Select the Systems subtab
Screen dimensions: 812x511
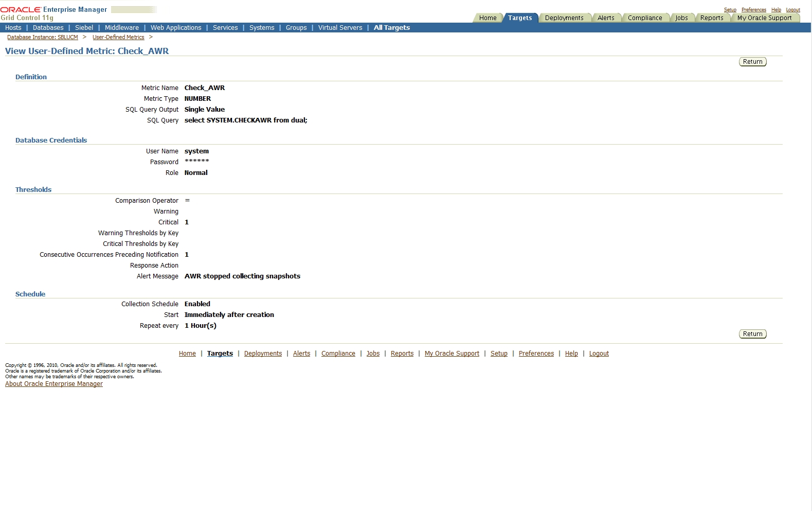[262, 28]
